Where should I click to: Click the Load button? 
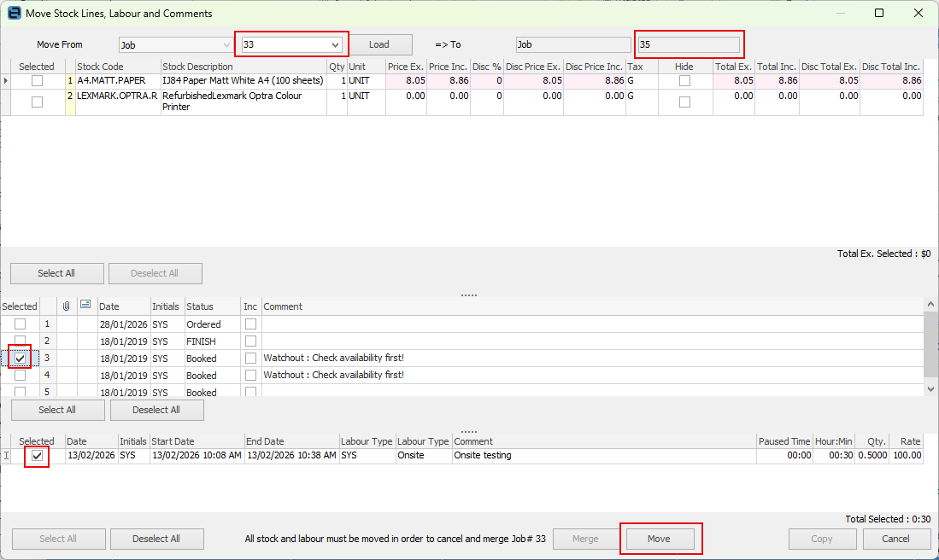379,44
